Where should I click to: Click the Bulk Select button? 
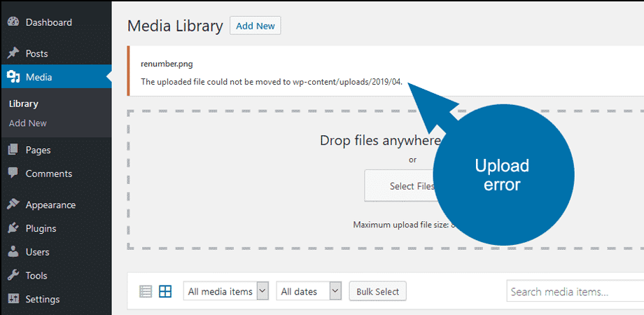coord(377,292)
